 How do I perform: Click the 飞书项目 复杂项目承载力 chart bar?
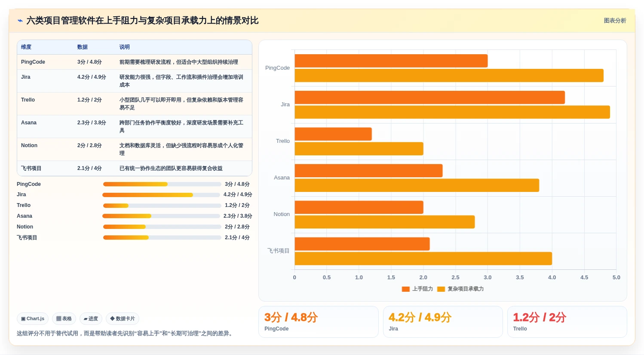pyautogui.click(x=423, y=259)
